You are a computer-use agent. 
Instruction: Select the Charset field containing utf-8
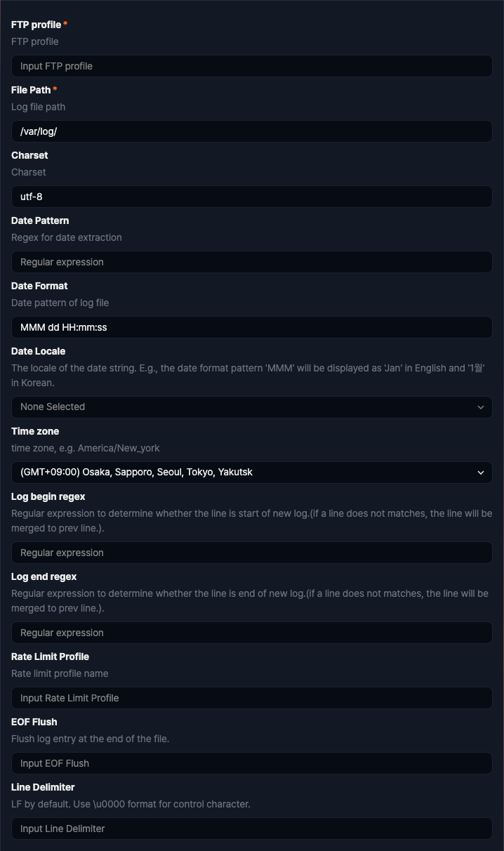tap(252, 197)
